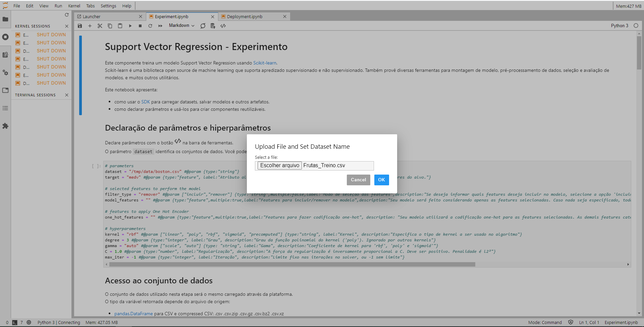Click the Python 3 kernel name button

coord(620,26)
